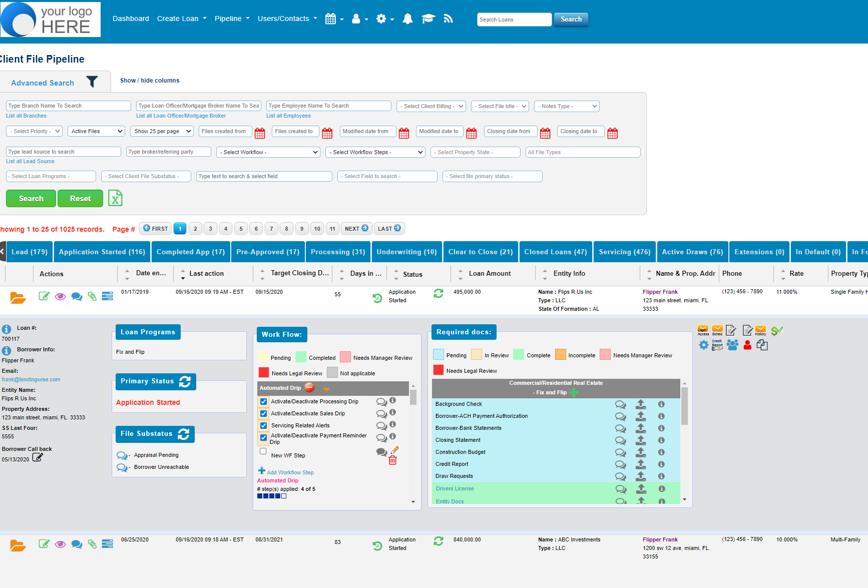Open the orange folder for the 495,000.00 loan
Screen dimensions: 868x588
[x=18, y=297]
